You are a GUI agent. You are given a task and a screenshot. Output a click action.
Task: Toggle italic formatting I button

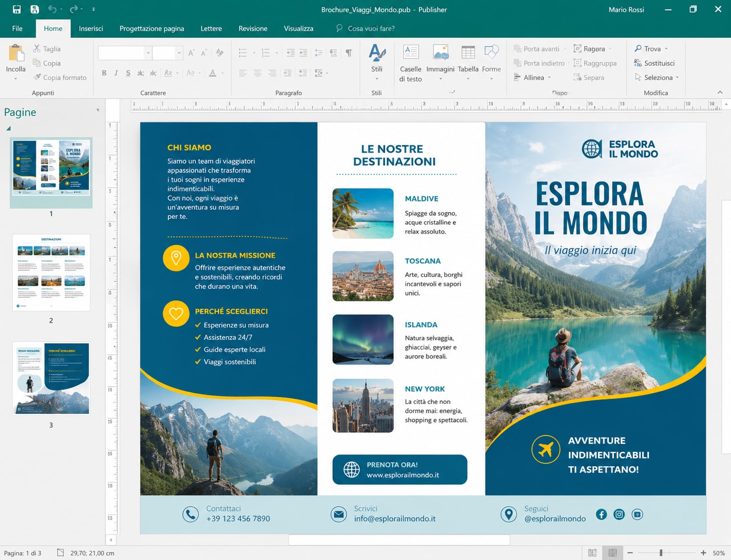[x=116, y=73]
